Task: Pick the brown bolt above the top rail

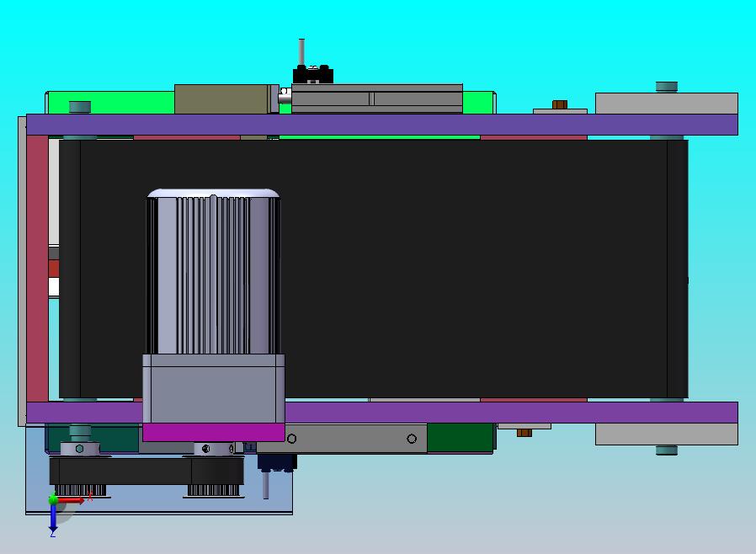Action: click(x=560, y=104)
